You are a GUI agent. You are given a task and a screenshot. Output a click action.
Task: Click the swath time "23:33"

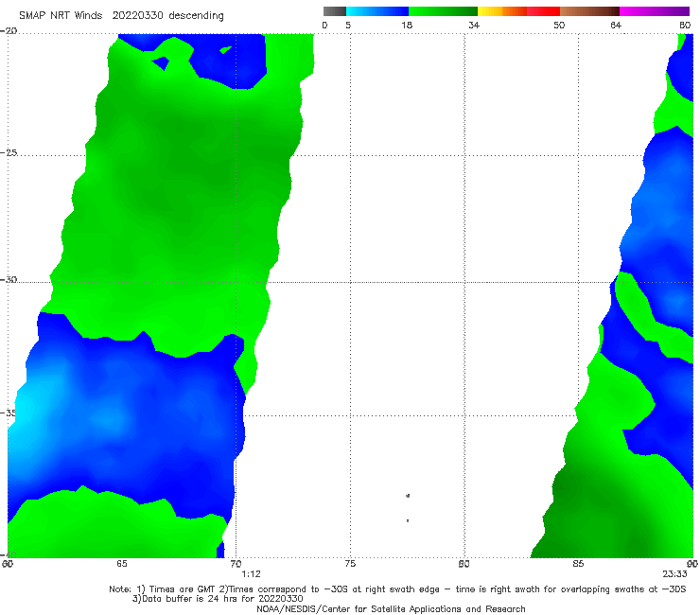[x=674, y=574]
